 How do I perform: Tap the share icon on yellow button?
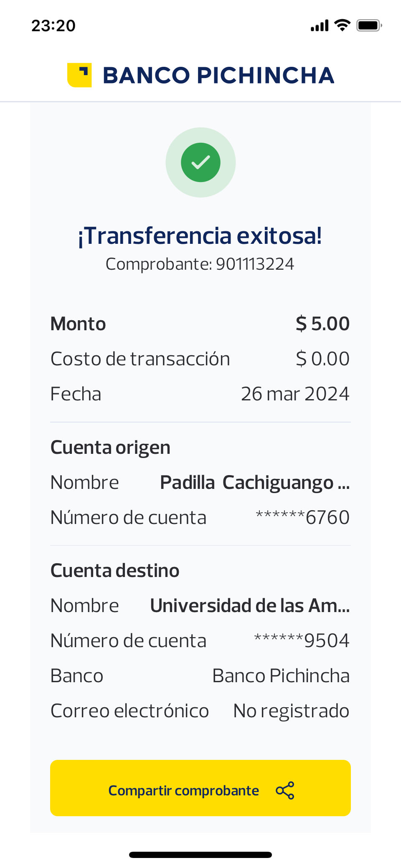click(x=285, y=790)
